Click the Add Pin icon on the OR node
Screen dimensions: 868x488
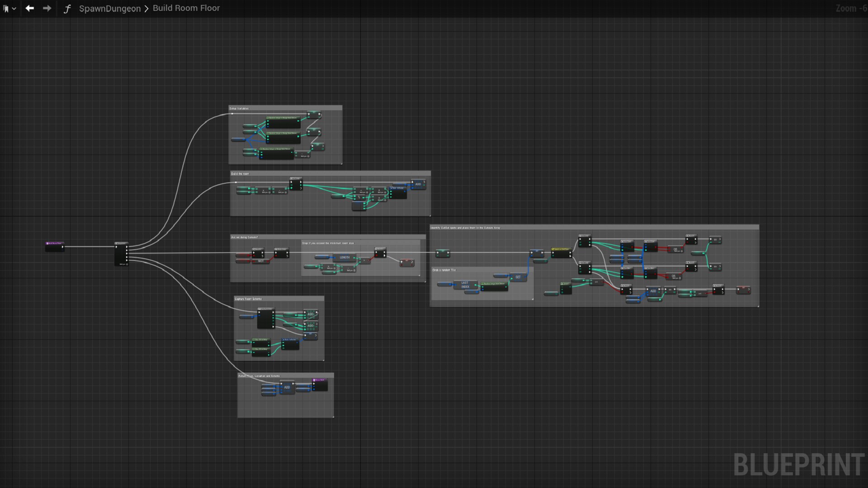point(681,251)
